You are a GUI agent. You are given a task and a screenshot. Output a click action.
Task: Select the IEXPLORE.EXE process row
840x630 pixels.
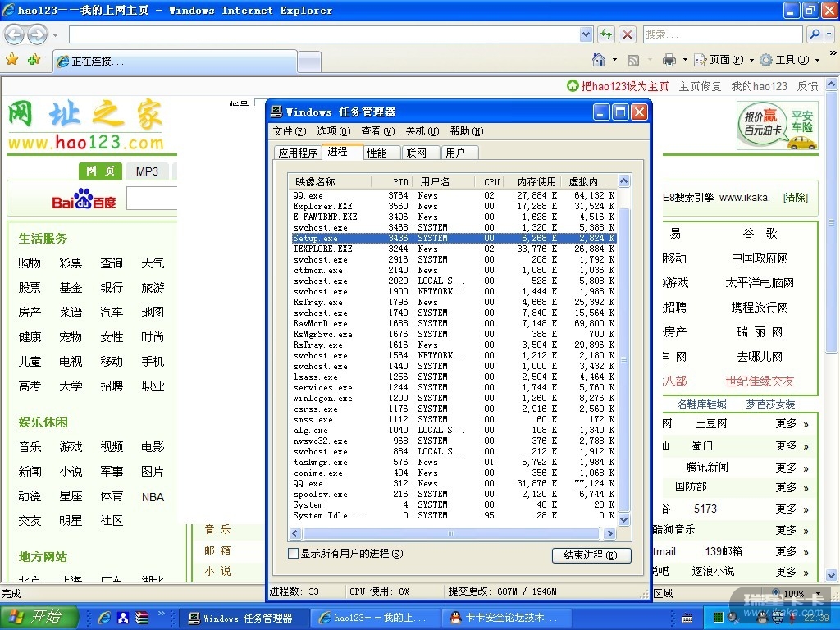(x=454, y=249)
